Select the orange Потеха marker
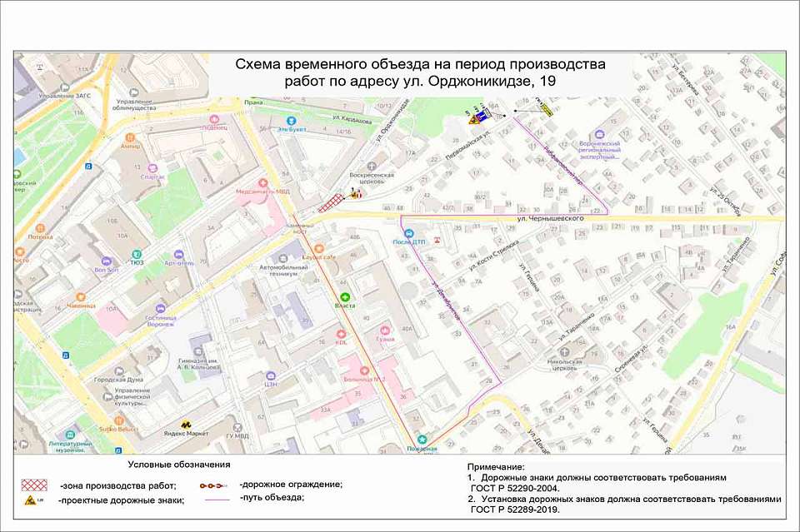800x532 pixels. click(x=40, y=227)
